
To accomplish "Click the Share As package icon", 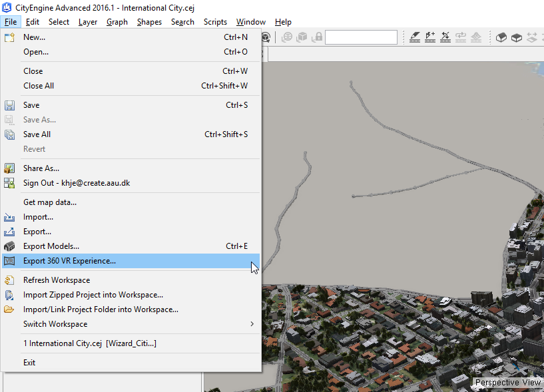I will [x=9, y=168].
